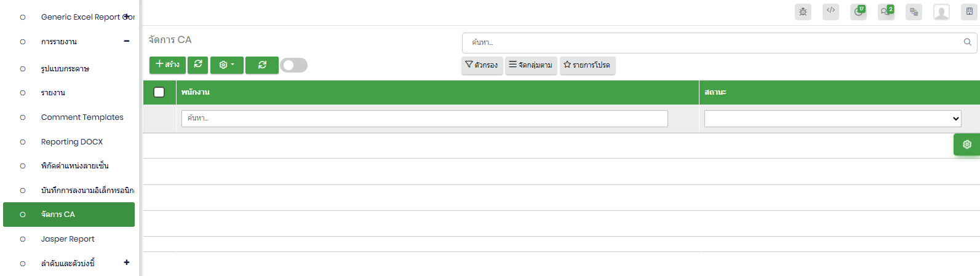
Task: Tick the select-all checkbox in table header
Action: click(x=159, y=92)
